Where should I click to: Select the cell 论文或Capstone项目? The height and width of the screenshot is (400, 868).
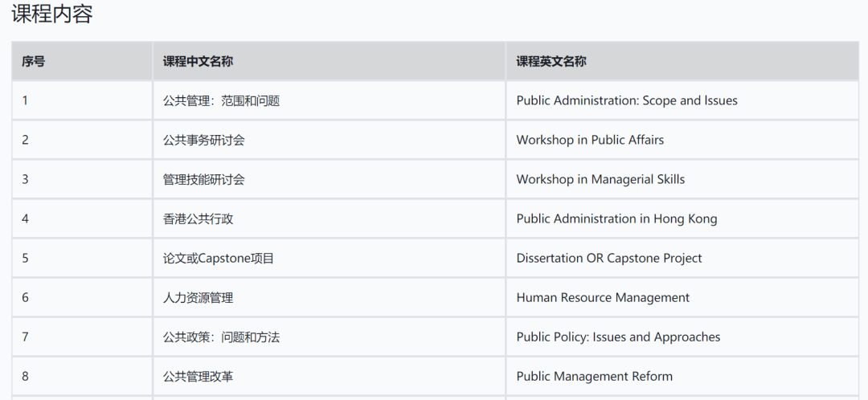330,259
